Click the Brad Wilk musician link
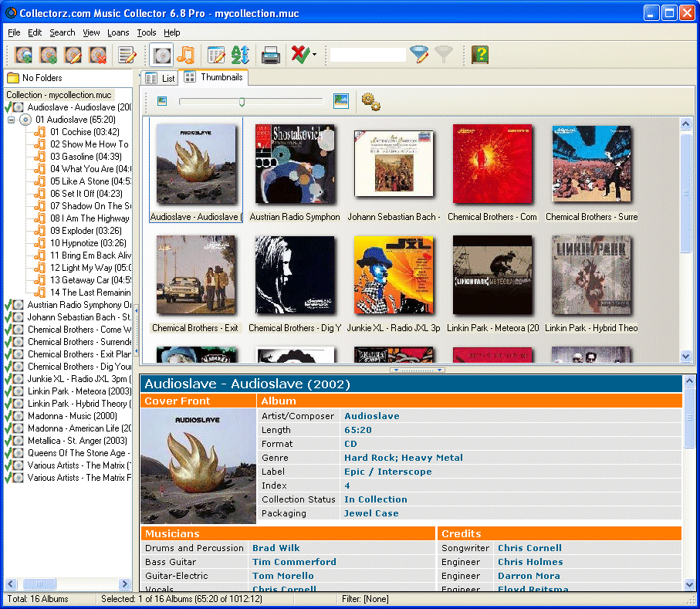The image size is (700, 609). 276,548
